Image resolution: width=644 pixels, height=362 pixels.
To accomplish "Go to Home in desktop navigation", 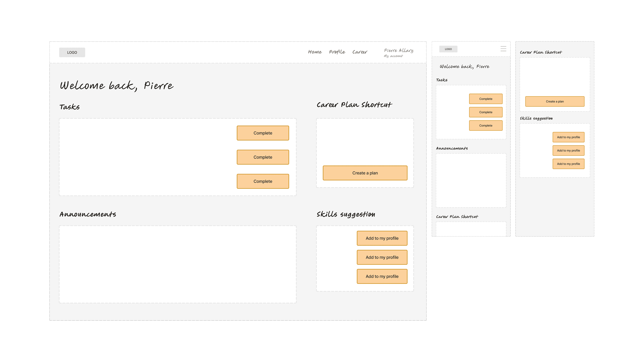I will coord(315,52).
